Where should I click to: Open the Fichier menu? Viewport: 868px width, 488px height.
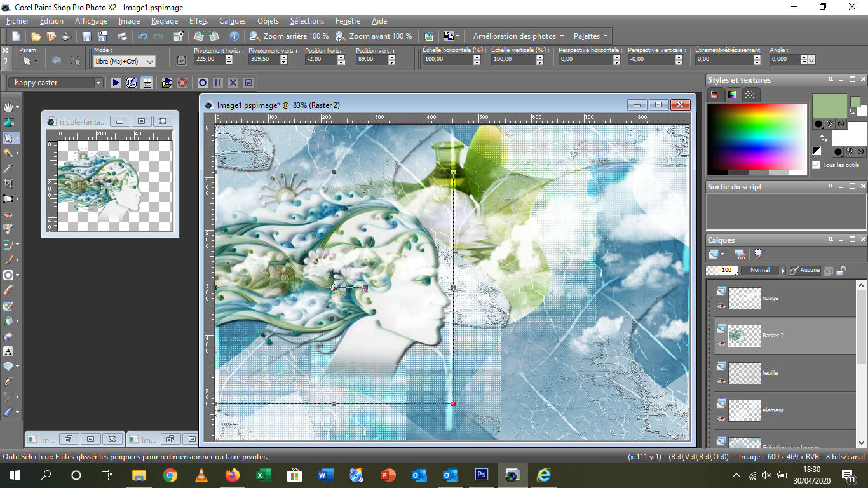point(18,21)
